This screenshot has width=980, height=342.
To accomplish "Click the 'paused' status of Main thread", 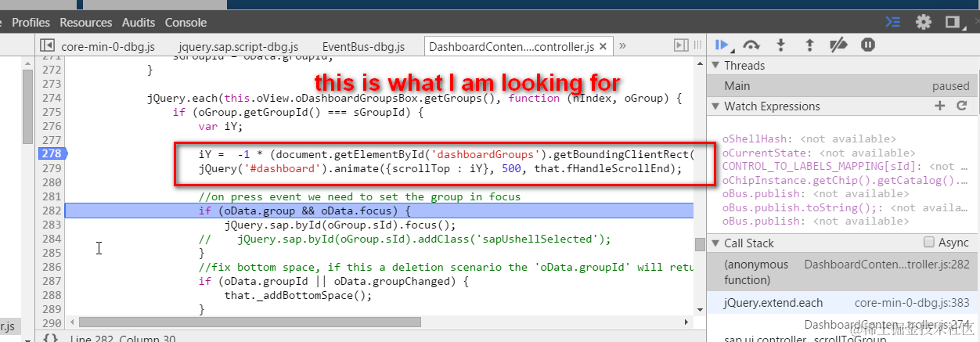I will coord(950,86).
